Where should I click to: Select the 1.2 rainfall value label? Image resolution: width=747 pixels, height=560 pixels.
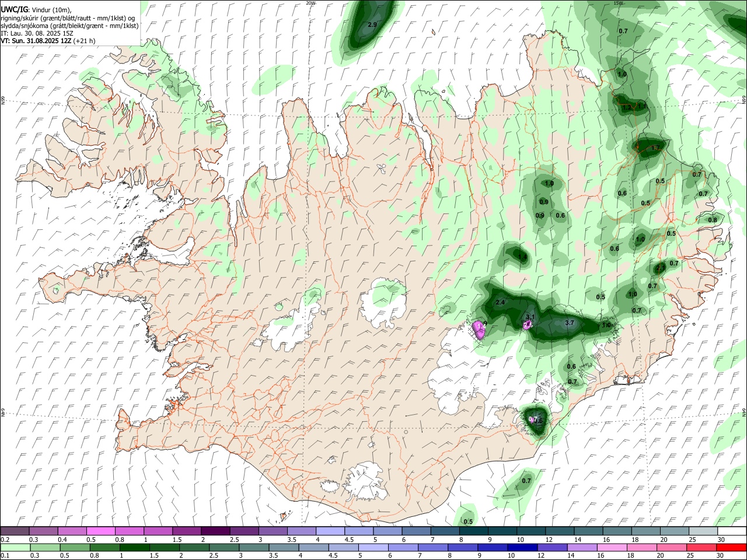click(x=627, y=107)
